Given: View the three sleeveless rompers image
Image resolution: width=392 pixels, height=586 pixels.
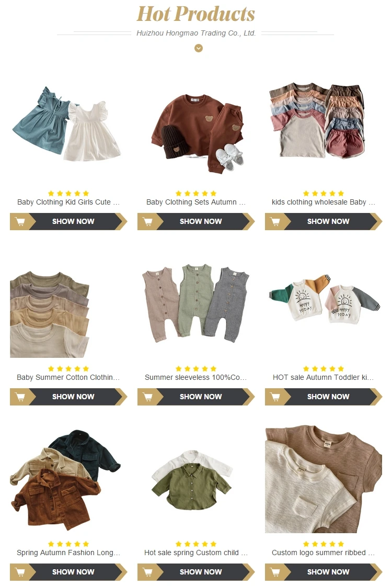Looking at the screenshot, I should (195, 303).
